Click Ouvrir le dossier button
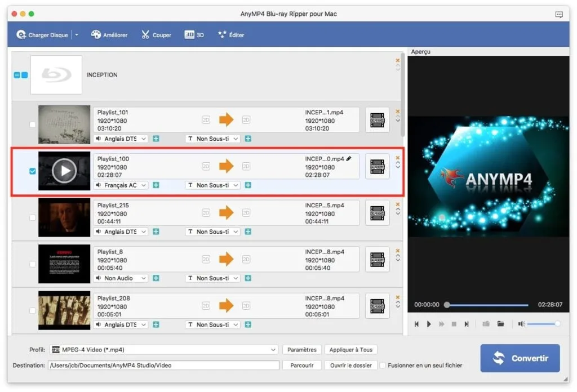Image resolution: width=577 pixels, height=392 pixels. 351,365
